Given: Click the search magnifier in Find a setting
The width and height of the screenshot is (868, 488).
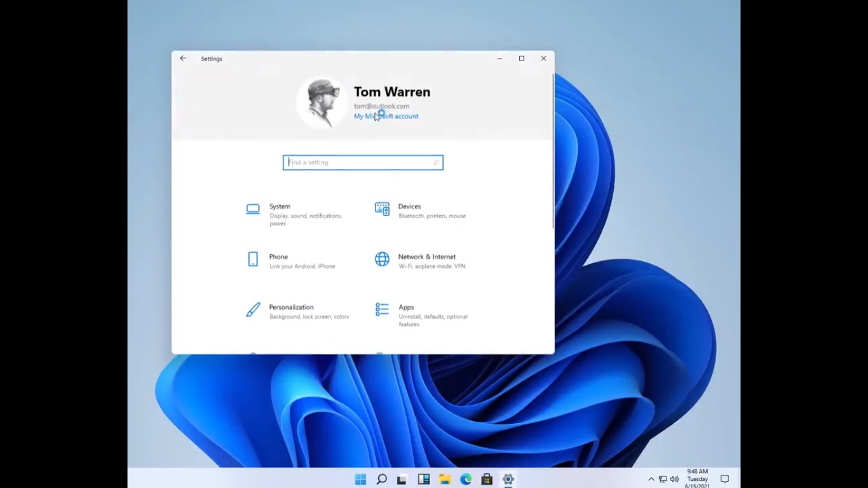Looking at the screenshot, I should pyautogui.click(x=436, y=163).
